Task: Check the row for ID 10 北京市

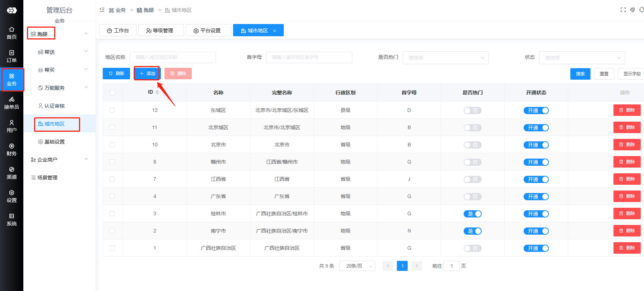Action: (x=112, y=145)
